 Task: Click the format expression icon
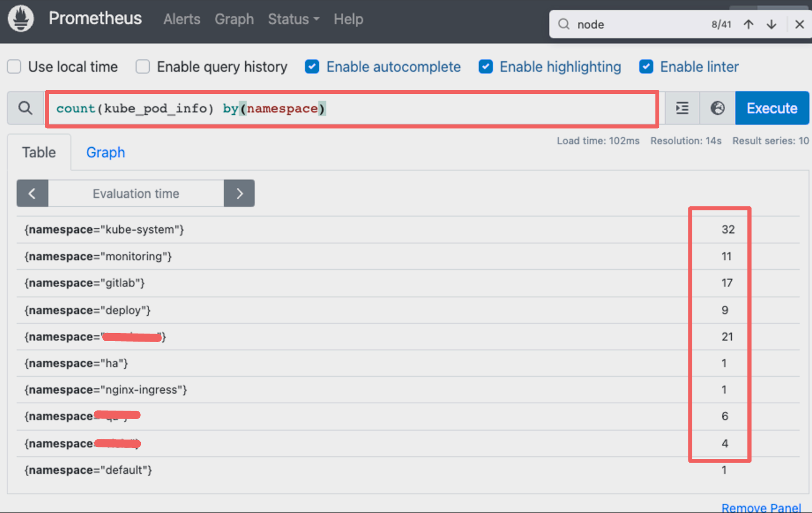[682, 108]
